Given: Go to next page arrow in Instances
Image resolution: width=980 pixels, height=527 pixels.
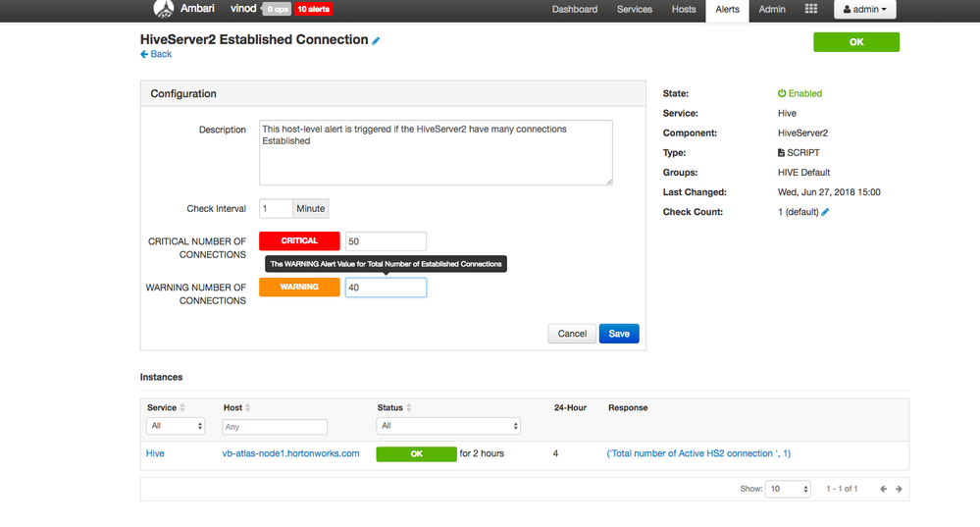Looking at the screenshot, I should tap(899, 489).
